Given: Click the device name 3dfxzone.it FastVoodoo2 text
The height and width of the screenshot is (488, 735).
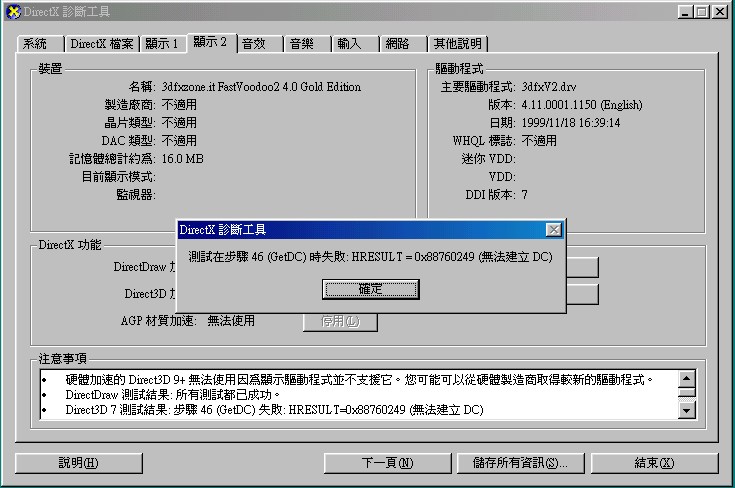Looking at the screenshot, I should (261, 87).
